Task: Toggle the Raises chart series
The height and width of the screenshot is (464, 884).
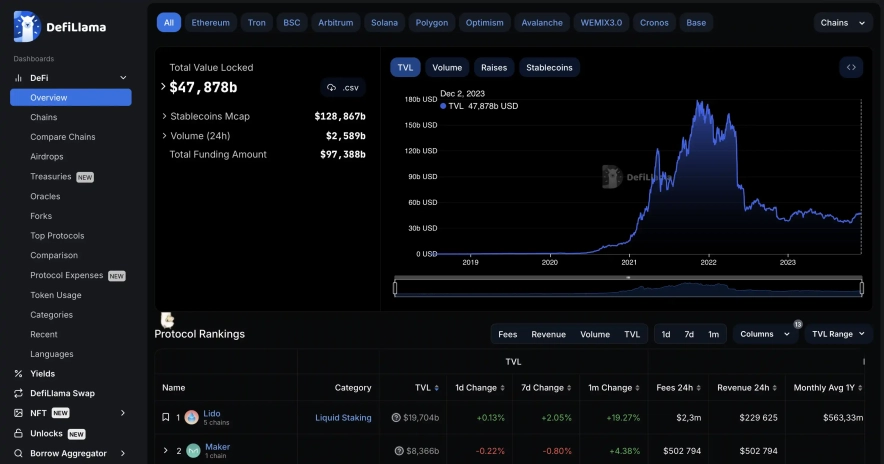Action: (494, 68)
